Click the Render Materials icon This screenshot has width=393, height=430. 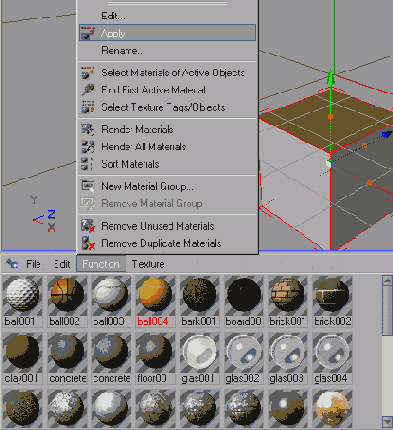tap(88, 129)
